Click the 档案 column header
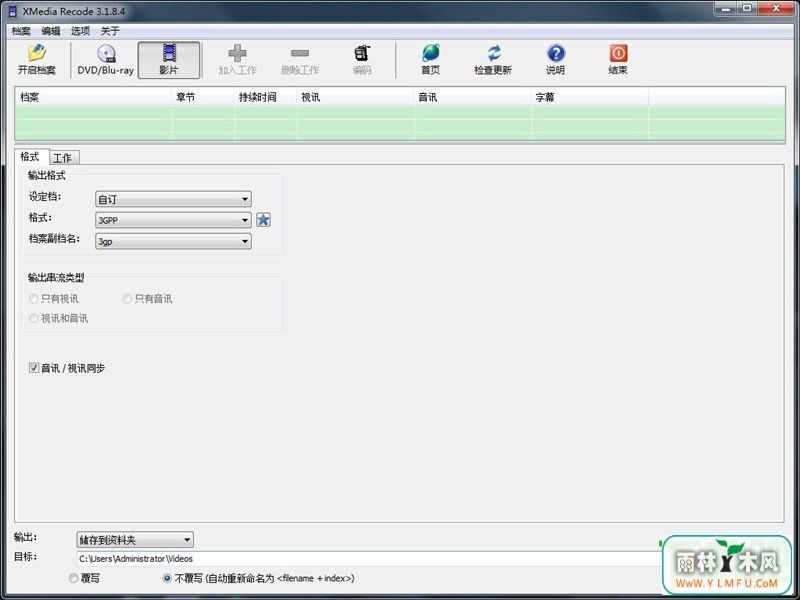 (x=93, y=97)
